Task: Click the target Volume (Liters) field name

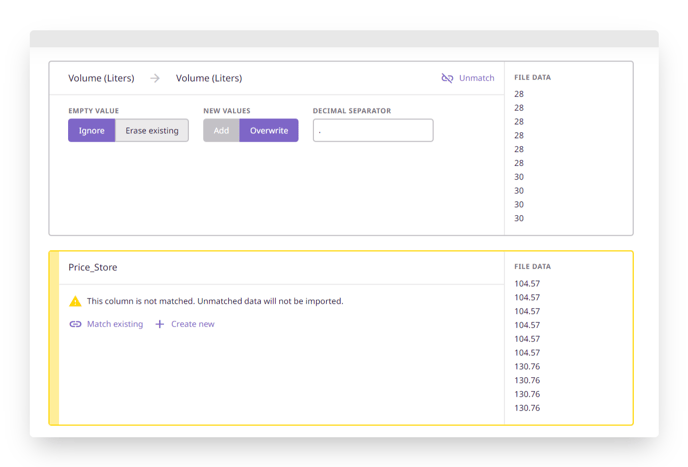Action: pos(209,78)
